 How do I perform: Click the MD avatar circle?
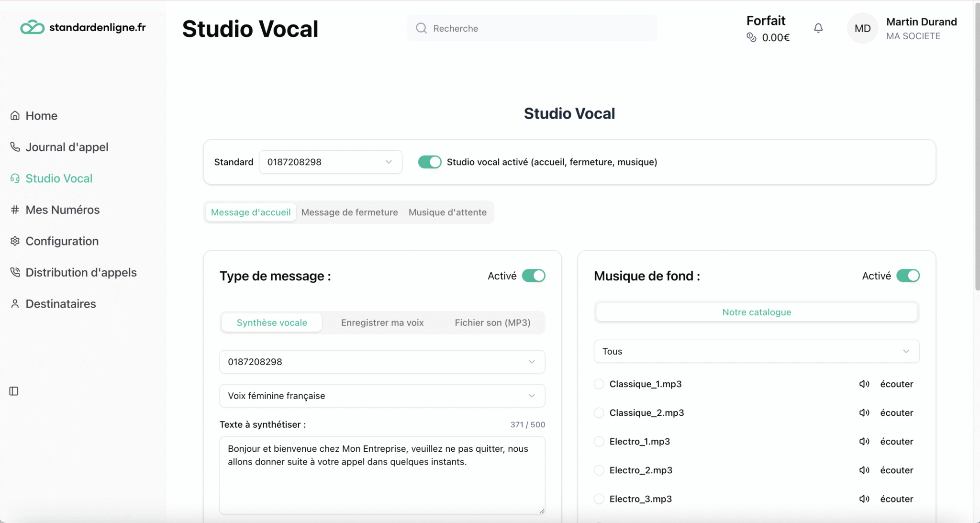pyautogui.click(x=862, y=28)
